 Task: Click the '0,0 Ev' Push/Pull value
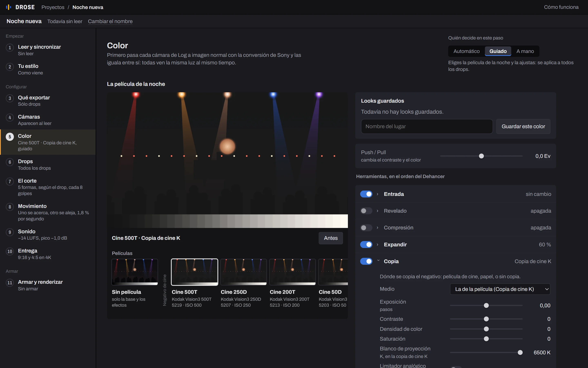pos(543,156)
